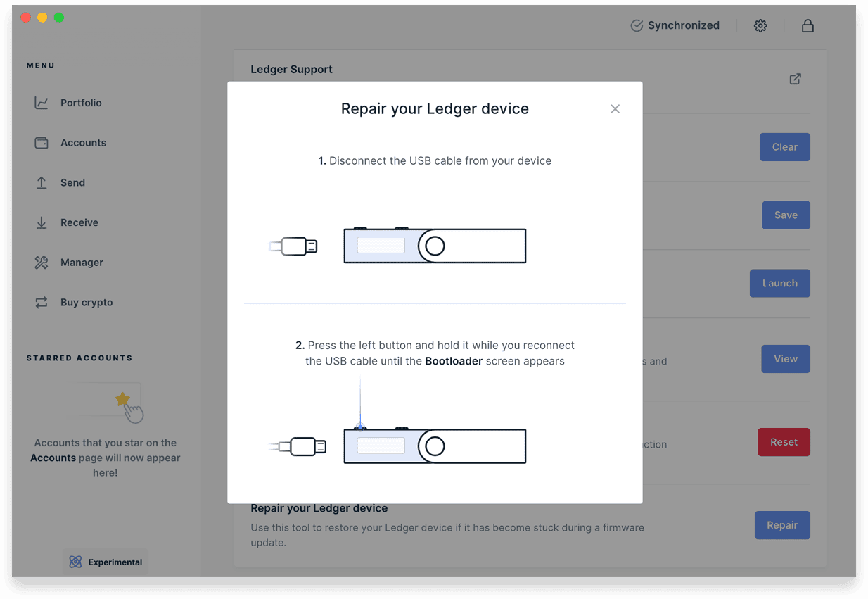
Task: Open Ledger Support external link icon
Action: point(795,79)
